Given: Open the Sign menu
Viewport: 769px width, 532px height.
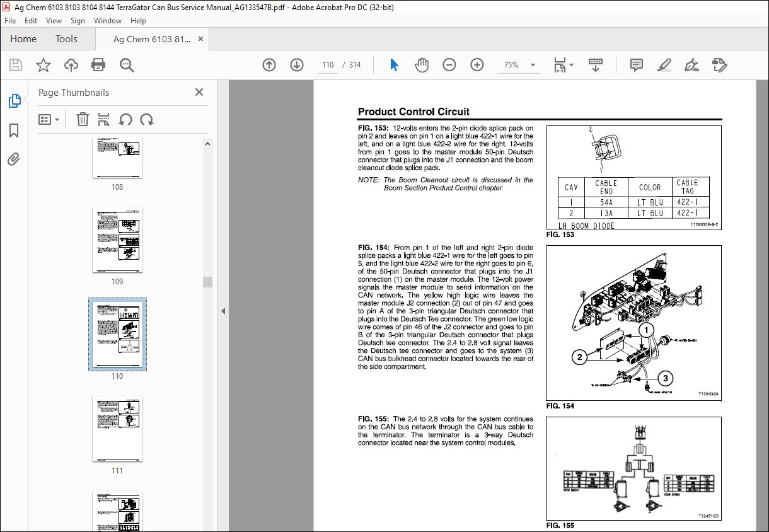Looking at the screenshot, I should coord(78,21).
